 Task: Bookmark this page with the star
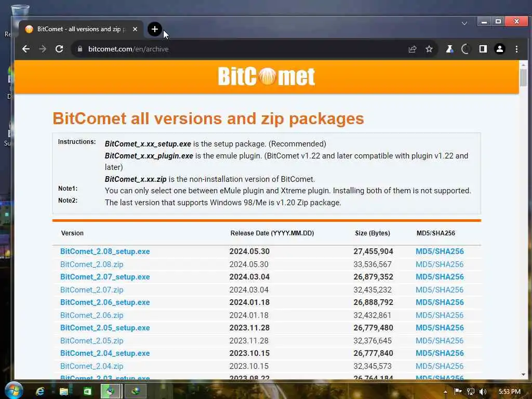coord(429,49)
